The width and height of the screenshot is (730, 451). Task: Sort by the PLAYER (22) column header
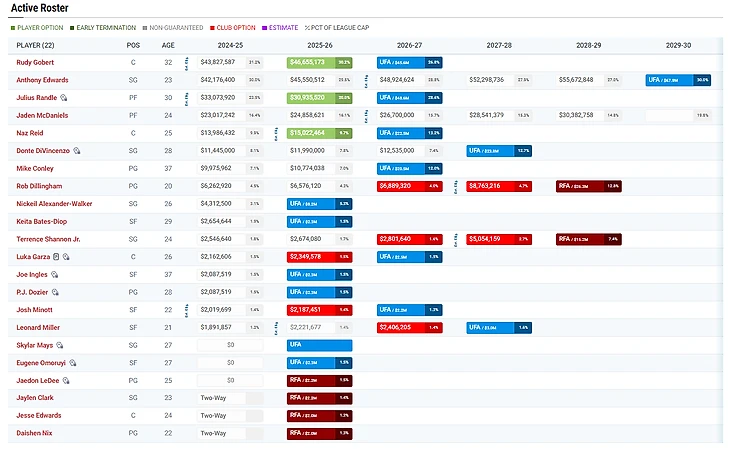click(37, 45)
